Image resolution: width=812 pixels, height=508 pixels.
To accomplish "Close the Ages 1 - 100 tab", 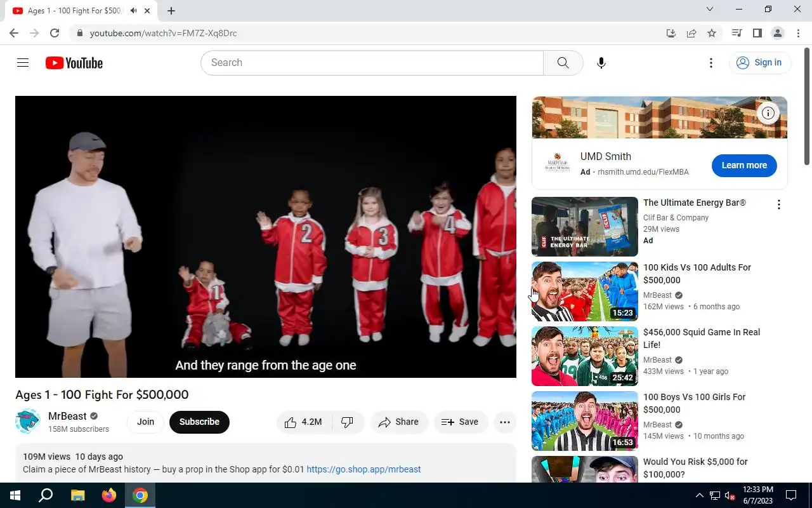I will click(x=147, y=11).
